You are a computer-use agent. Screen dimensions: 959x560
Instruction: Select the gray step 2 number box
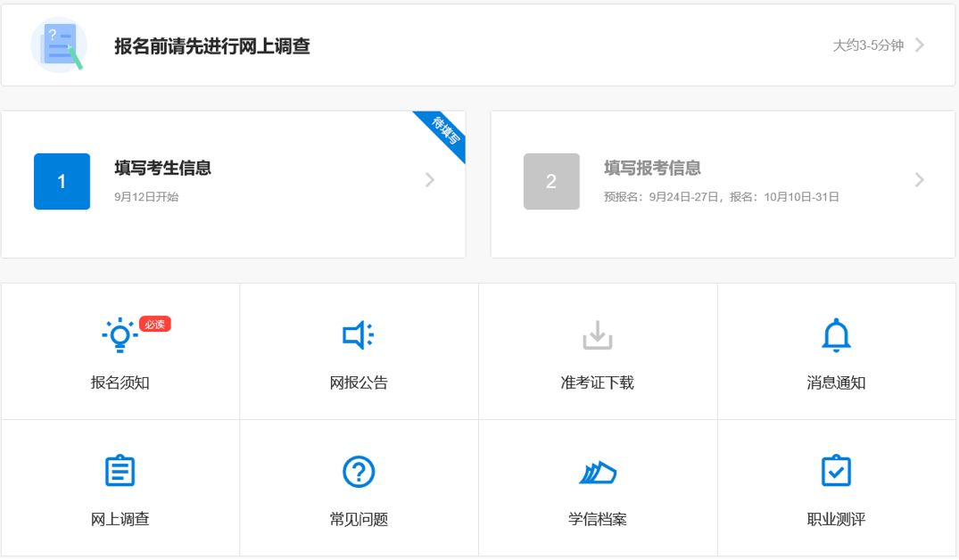(x=551, y=182)
